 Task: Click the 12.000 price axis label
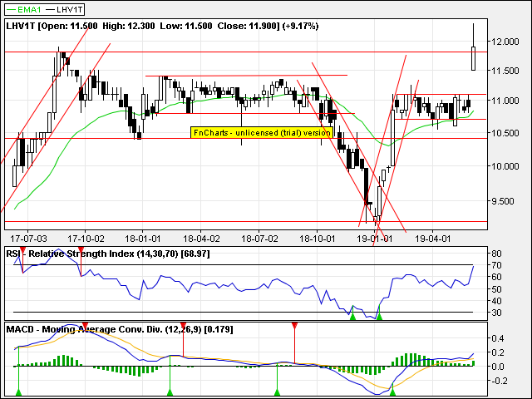click(505, 42)
